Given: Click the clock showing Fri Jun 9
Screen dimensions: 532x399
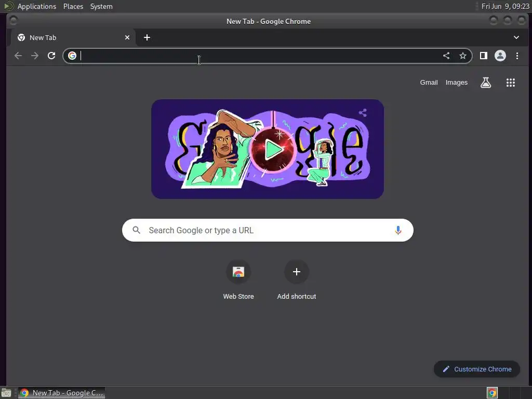Looking at the screenshot, I should tap(505, 6).
